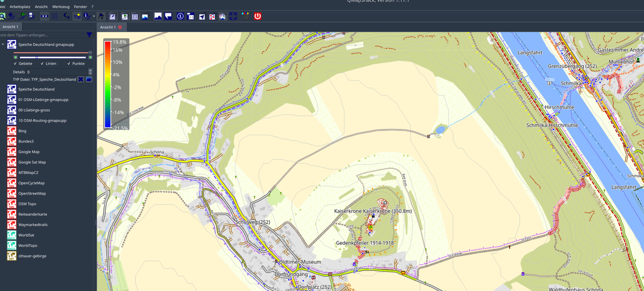The image size is (644, 291).
Task: Click the lined document list toolbar icon
Action: [135, 16]
